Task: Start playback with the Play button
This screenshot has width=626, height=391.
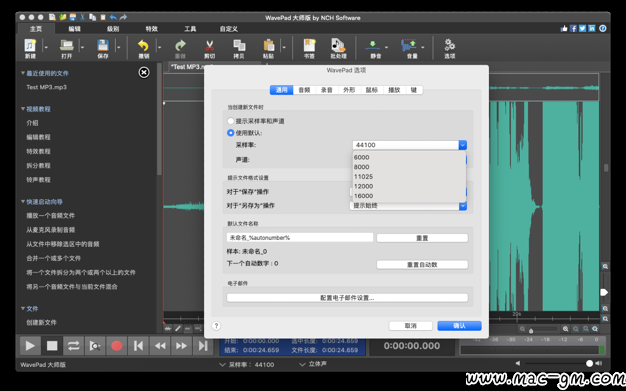Action: (x=30, y=345)
